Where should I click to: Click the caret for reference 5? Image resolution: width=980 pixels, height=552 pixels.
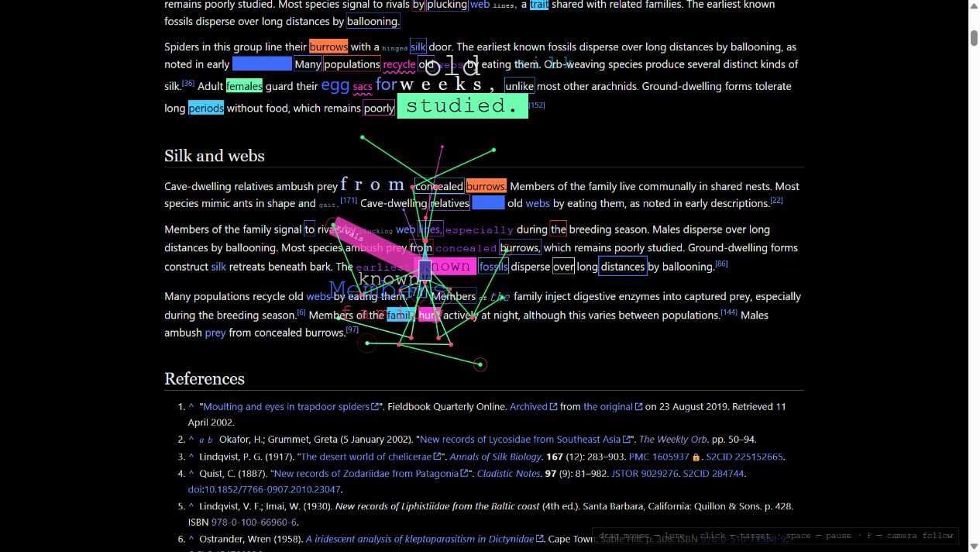coord(191,506)
